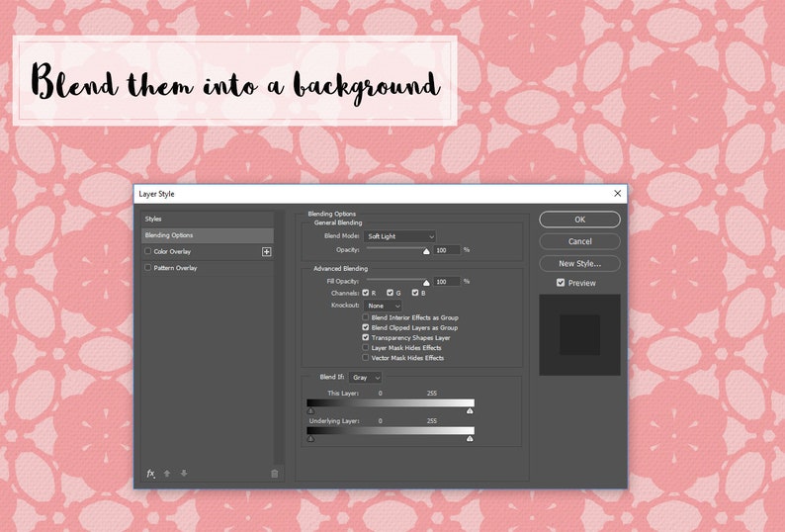Image resolution: width=785 pixels, height=532 pixels.
Task: Click the New Style... button
Action: coord(579,263)
